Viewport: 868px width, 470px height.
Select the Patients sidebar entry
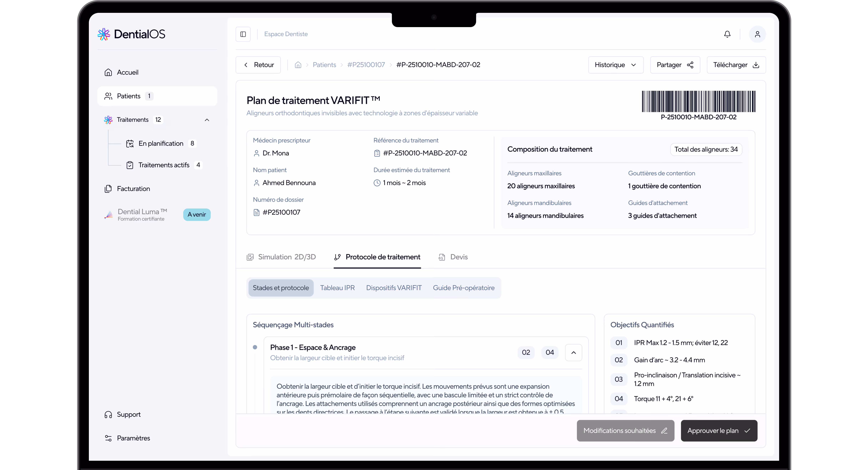coord(128,96)
